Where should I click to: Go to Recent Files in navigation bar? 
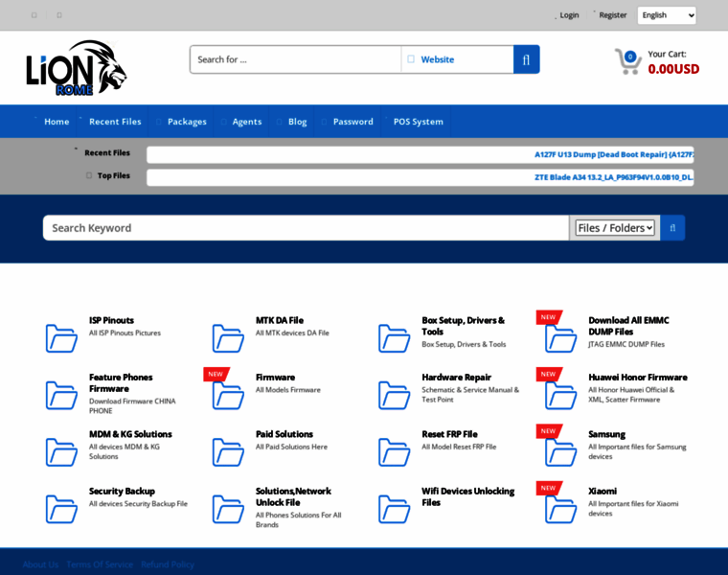[115, 122]
